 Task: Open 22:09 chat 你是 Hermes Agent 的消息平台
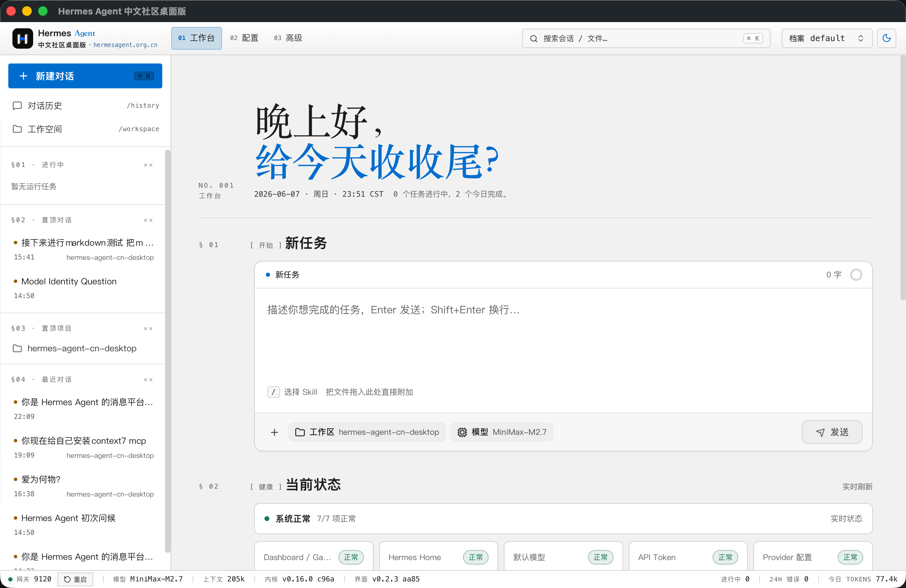[x=84, y=409]
